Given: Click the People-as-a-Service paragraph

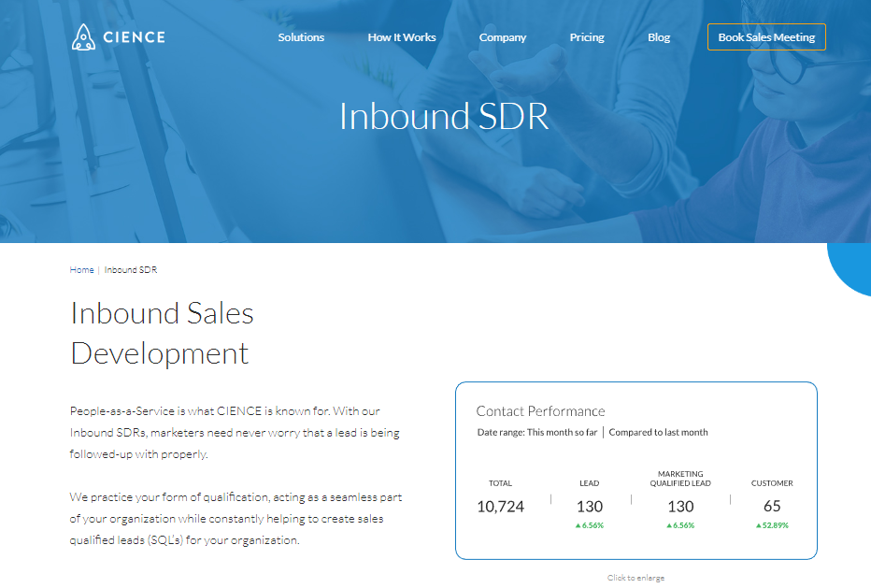Looking at the screenshot, I should coord(235,433).
